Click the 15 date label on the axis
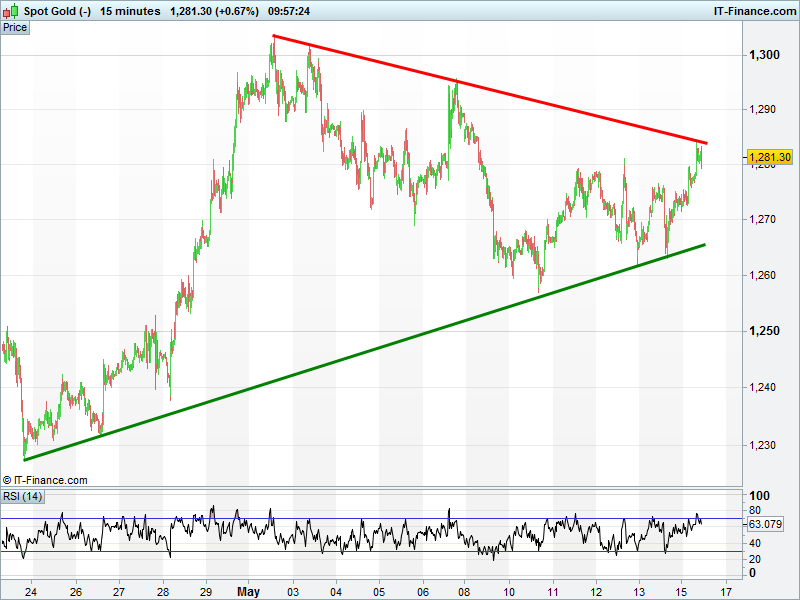Viewport: 800px width, 600px height. coord(682,592)
